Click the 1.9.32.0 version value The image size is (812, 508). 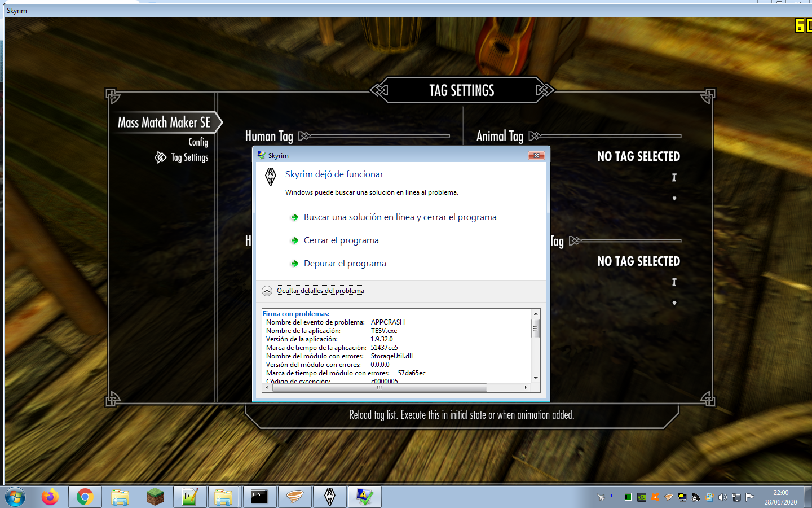[382, 339]
